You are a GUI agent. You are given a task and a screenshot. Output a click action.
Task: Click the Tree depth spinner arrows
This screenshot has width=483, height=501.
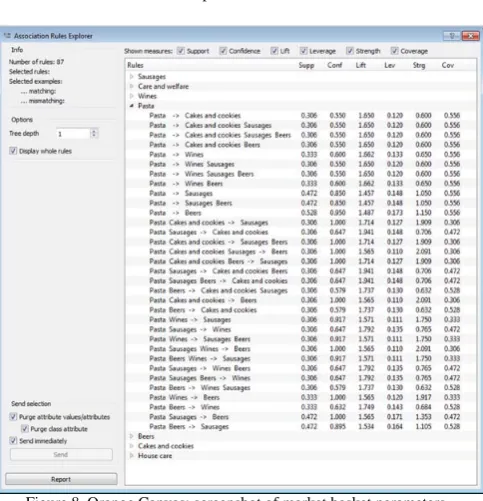click(94, 134)
